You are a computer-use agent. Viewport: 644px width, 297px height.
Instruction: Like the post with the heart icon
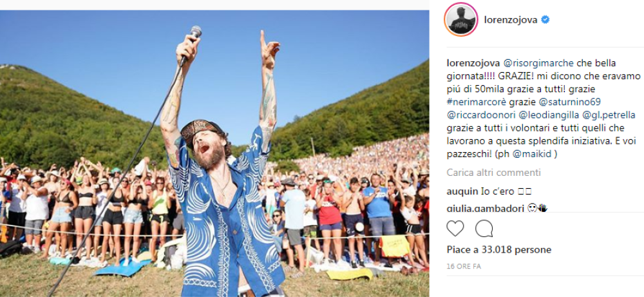[455, 229]
